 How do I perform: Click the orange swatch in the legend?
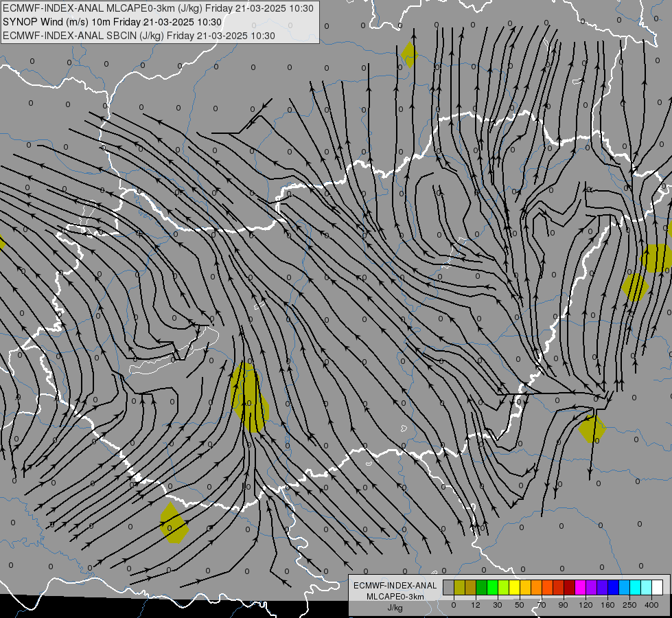(x=537, y=587)
